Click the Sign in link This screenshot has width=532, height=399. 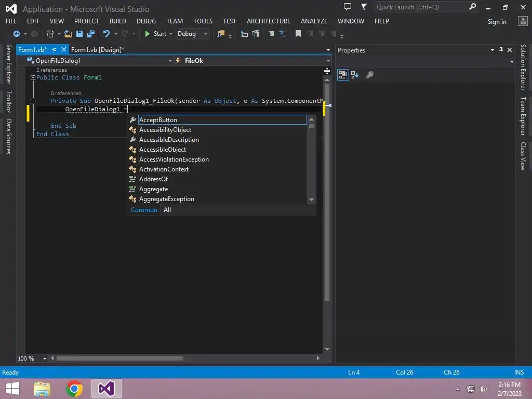(x=497, y=22)
